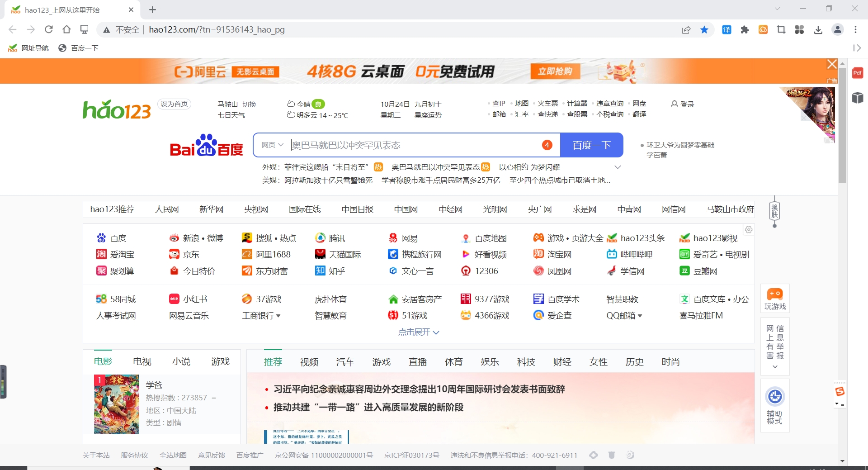Open the translate extension icon
The height and width of the screenshot is (470, 868).
pyautogui.click(x=726, y=30)
